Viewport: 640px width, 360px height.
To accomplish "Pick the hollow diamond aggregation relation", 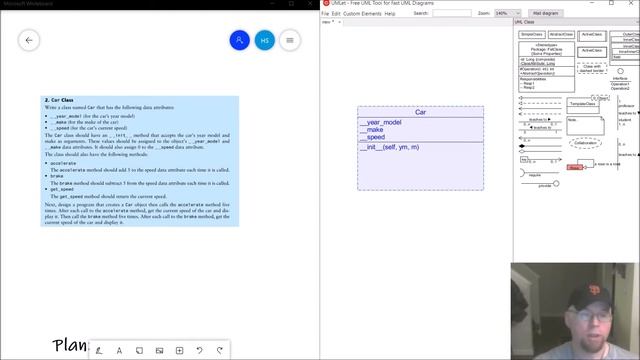I will coord(541,151).
